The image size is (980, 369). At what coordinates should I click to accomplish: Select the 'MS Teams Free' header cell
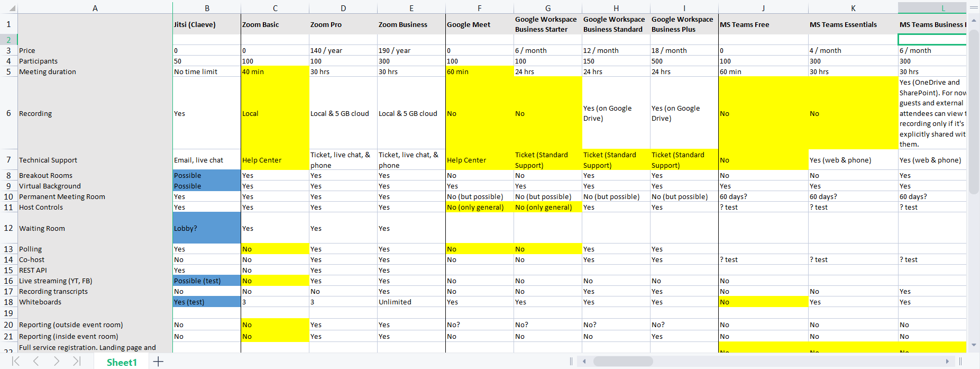tap(763, 24)
